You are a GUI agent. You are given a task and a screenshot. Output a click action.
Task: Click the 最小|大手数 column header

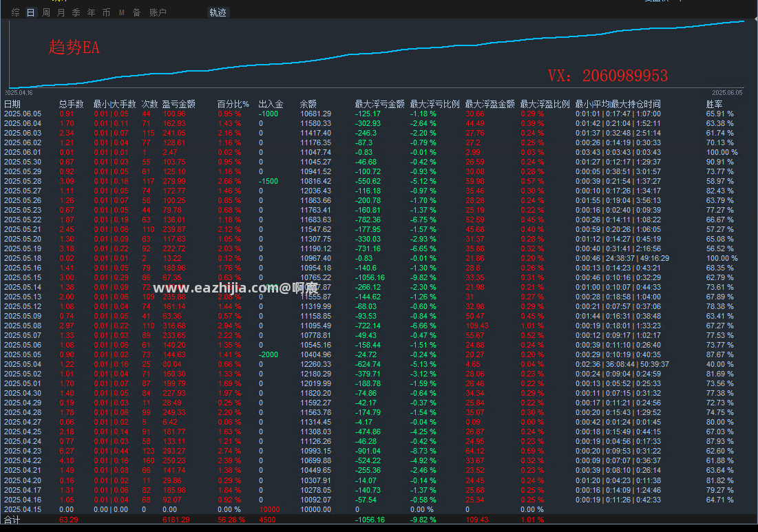coord(114,104)
